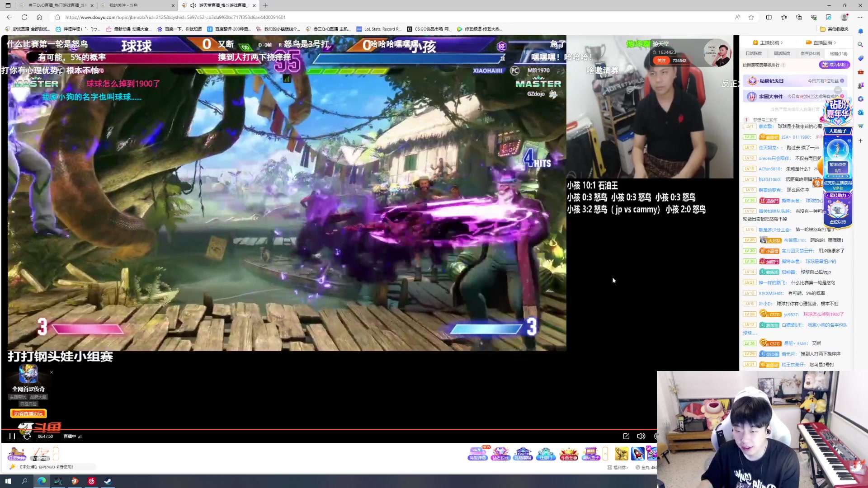Open Steam from the Windows taskbar

point(108,481)
